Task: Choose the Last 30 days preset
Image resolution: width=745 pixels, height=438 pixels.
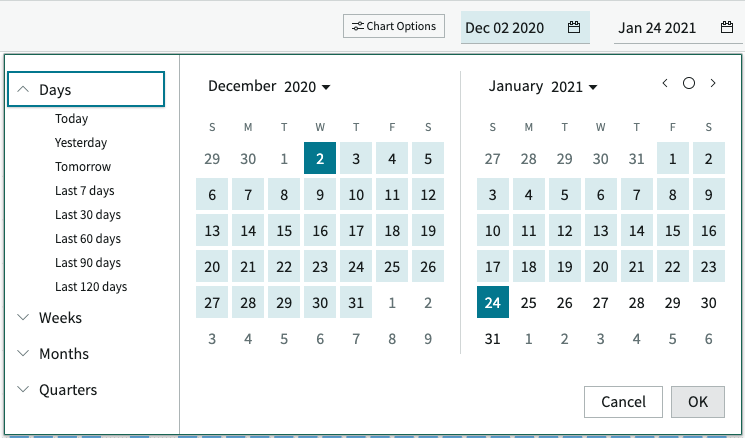Action: 88,215
